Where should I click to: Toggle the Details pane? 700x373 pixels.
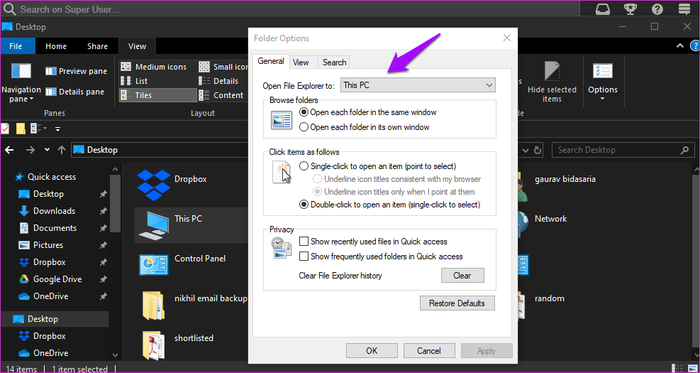coord(75,92)
